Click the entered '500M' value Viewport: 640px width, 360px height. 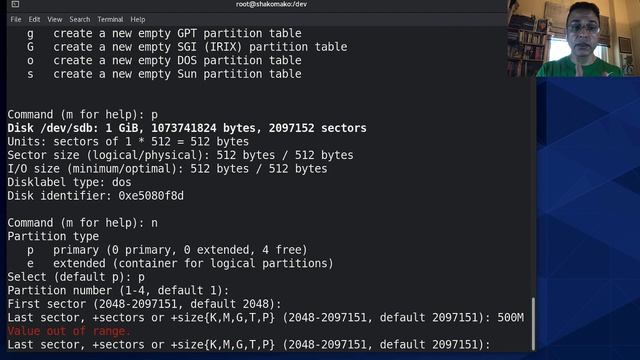(x=510, y=318)
